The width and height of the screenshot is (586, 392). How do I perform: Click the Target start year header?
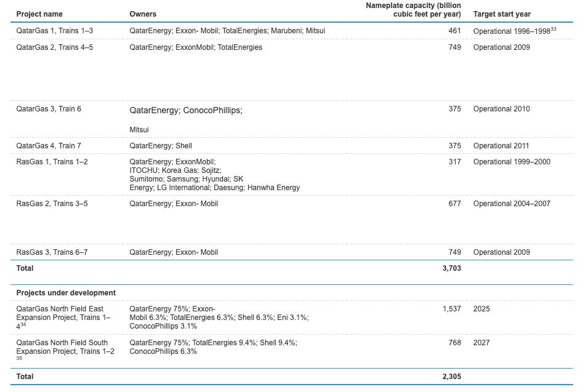pyautogui.click(x=502, y=14)
